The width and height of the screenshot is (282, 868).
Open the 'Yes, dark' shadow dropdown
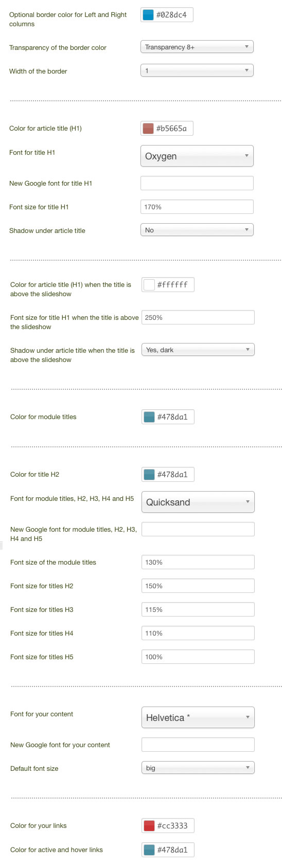pyautogui.click(x=198, y=350)
